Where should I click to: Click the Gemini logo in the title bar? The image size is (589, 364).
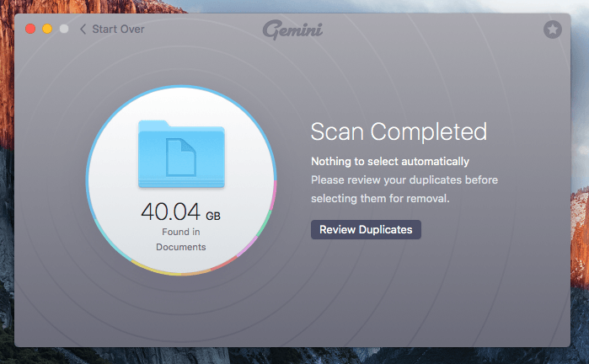[292, 29]
